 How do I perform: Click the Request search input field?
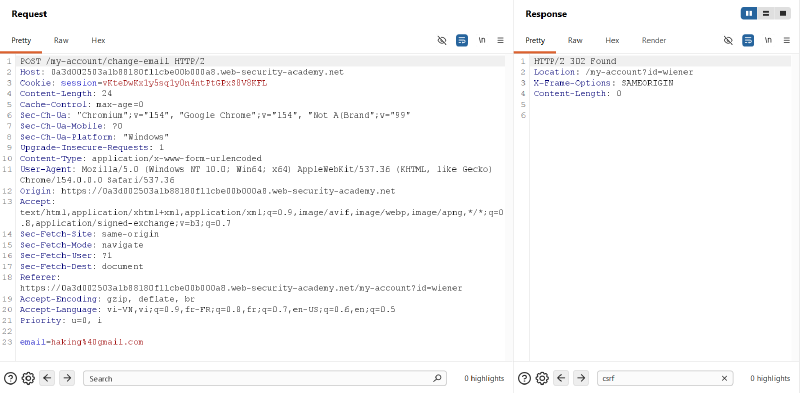tap(265, 378)
